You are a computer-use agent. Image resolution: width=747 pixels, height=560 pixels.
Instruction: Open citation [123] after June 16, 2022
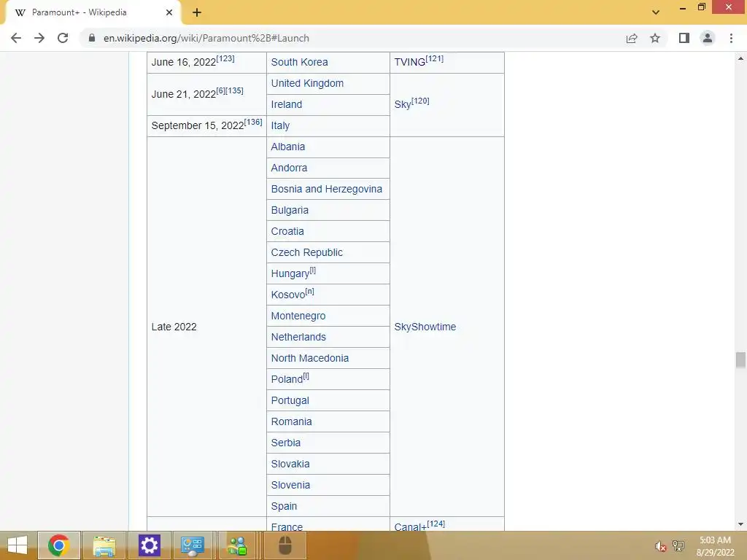click(225, 58)
